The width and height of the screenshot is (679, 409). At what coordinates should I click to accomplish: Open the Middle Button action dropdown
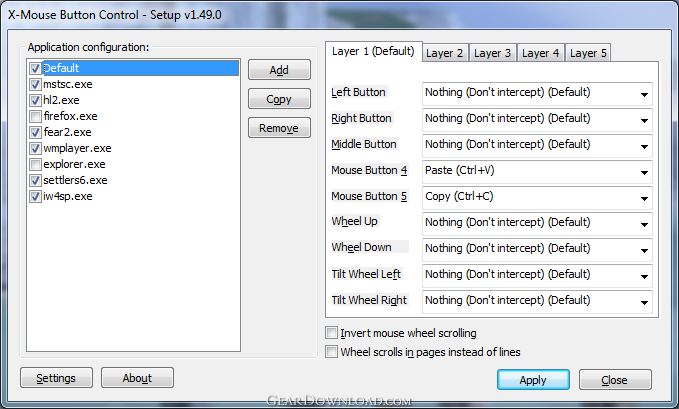[x=537, y=146]
